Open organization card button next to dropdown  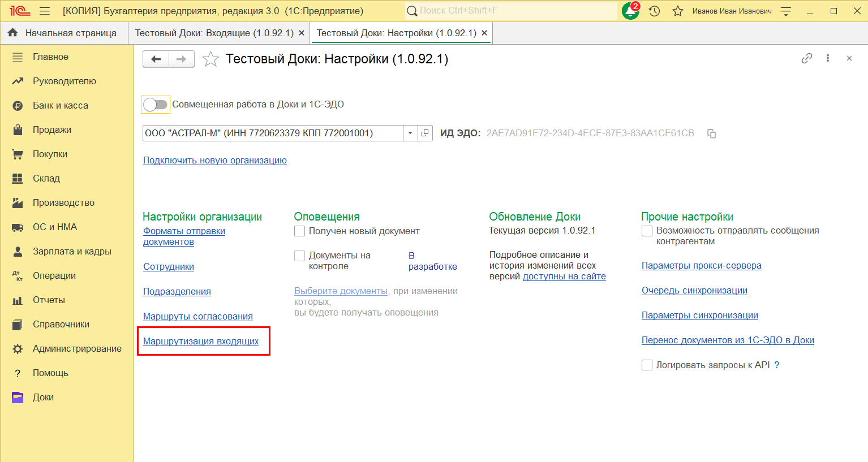click(x=425, y=133)
